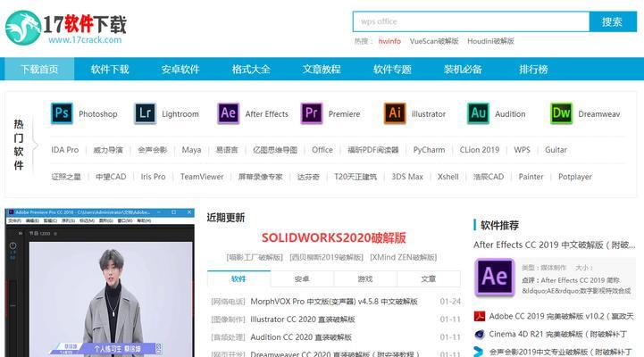Open Adobe CC 2019 完美破解版 v10.2 link
Viewport: 644px width, 357px height.
[x=562, y=316]
